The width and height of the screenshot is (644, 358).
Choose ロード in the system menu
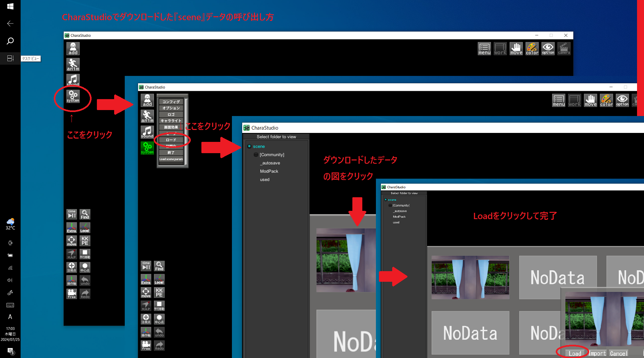click(x=171, y=140)
